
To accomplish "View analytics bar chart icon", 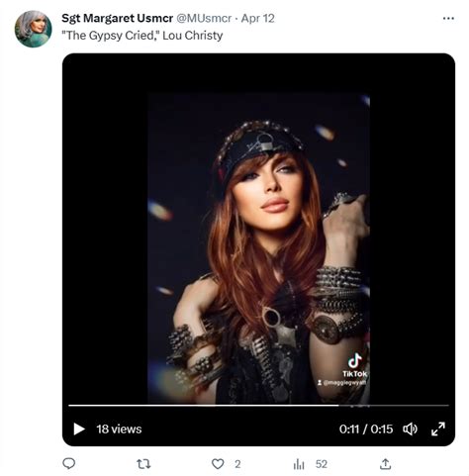I will coord(299,464).
